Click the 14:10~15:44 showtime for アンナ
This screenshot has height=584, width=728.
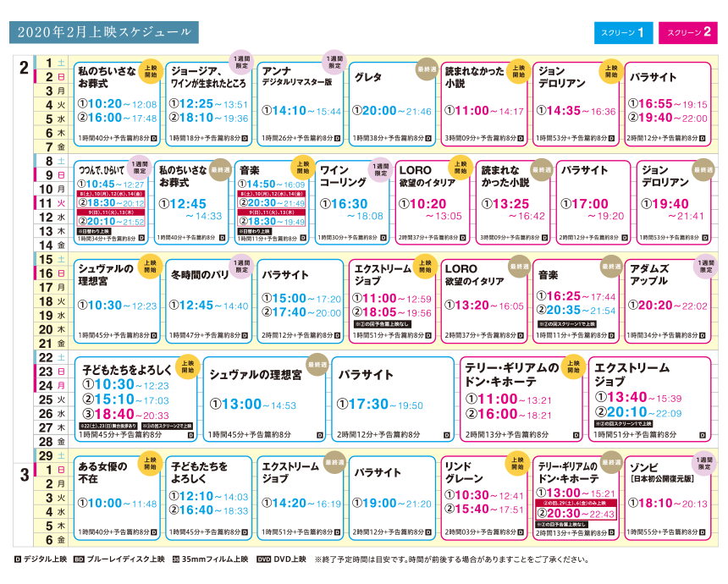tap(301, 111)
